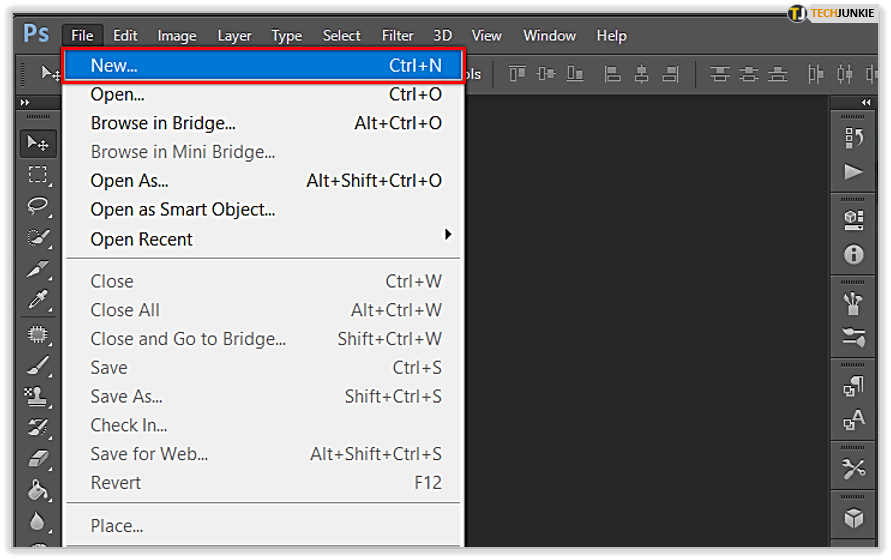
Task: Choose New... from the File menu
Action: pos(264,65)
